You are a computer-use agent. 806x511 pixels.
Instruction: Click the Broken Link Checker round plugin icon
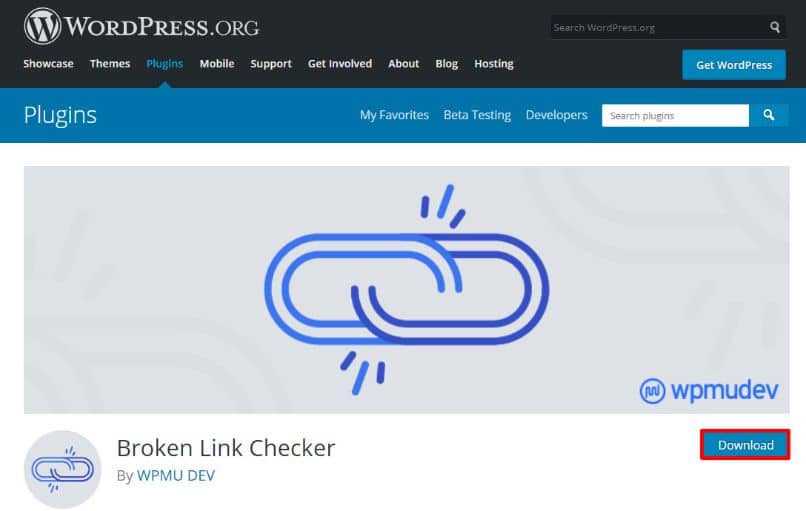[63, 469]
